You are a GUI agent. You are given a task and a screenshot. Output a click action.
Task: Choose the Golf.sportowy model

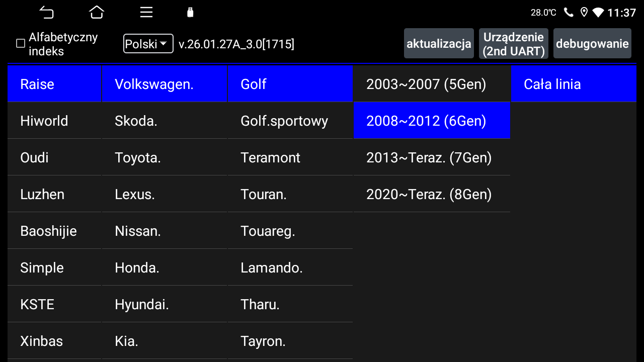click(290, 121)
